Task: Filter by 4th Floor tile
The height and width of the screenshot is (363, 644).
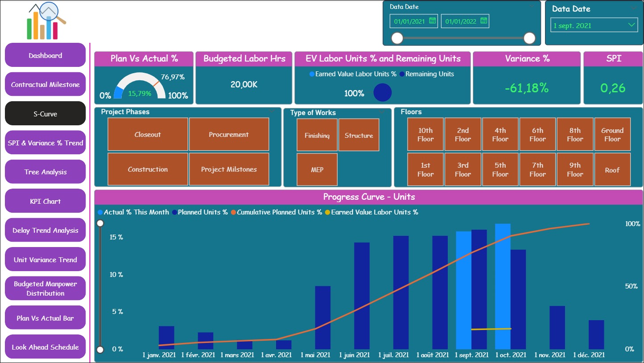Action: coord(500,134)
